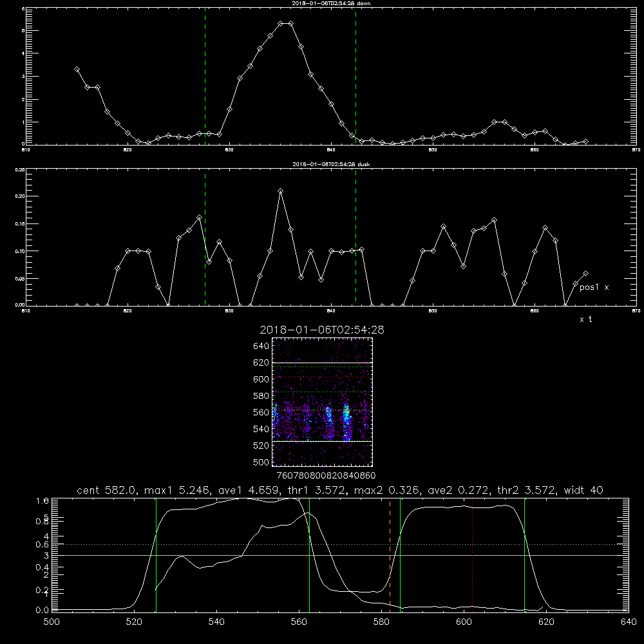The width and height of the screenshot is (644, 644).
Task: Click y-axis label 0.10 on dusk plot
Action: click(20, 251)
